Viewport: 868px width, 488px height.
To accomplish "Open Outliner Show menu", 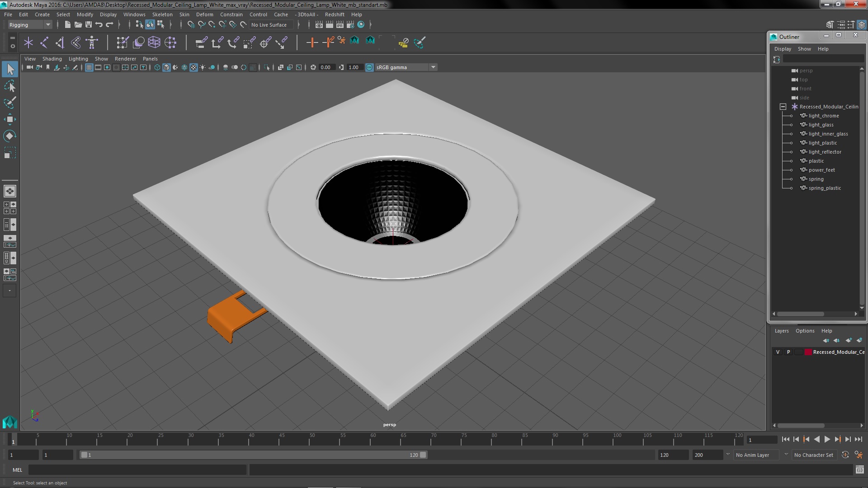I will click(804, 49).
